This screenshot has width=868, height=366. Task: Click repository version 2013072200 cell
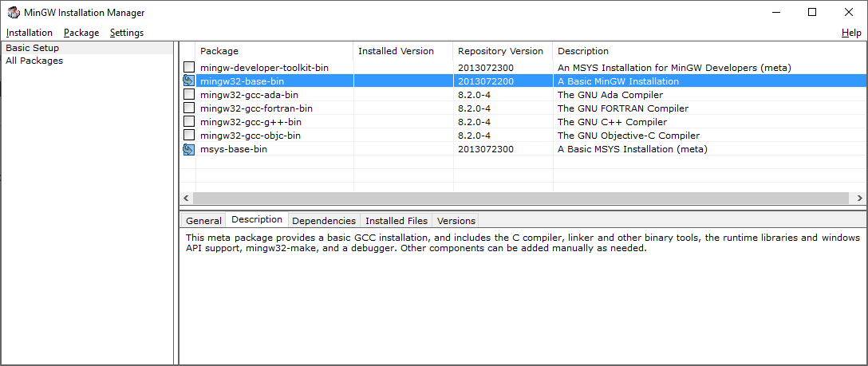486,81
